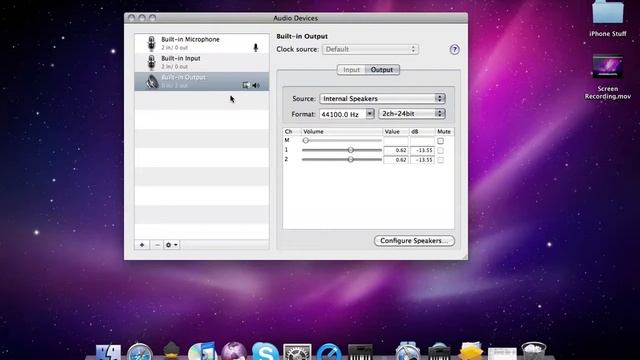Click the Ch column header
This screenshot has width=640, height=360.
292,131
